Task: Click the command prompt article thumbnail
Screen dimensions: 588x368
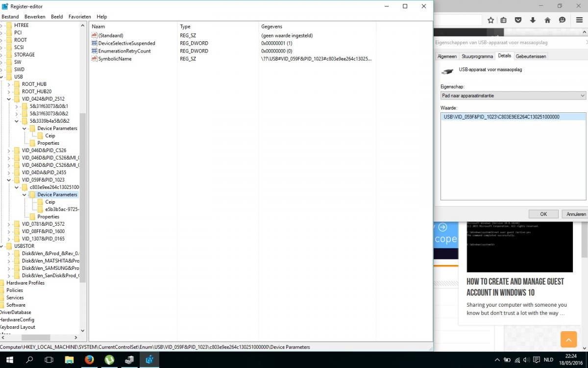Action: (519, 246)
